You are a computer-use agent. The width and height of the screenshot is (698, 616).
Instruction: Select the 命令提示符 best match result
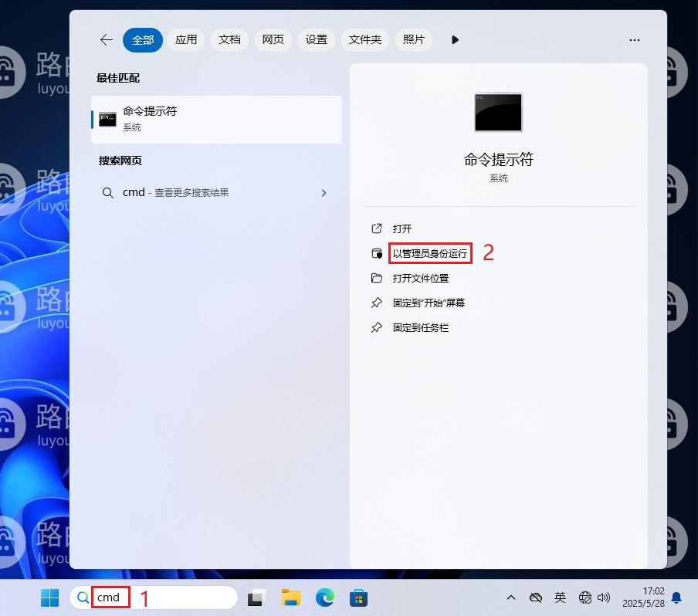pyautogui.click(x=216, y=120)
